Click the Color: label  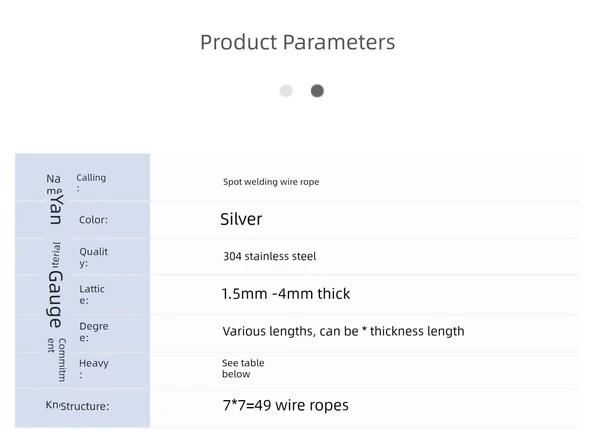tap(93, 220)
